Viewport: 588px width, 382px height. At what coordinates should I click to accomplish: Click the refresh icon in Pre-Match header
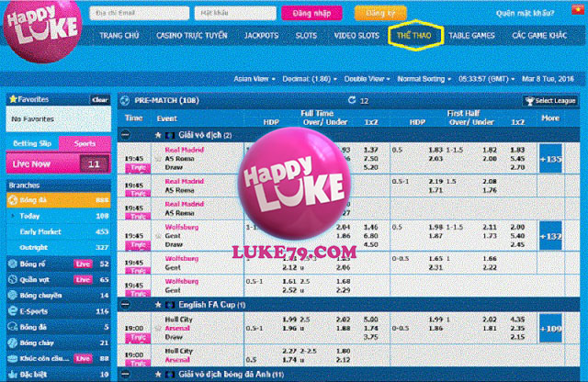352,100
